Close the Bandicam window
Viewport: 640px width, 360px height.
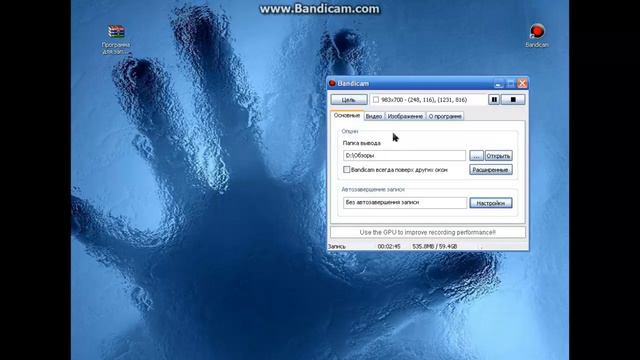pyautogui.click(x=522, y=84)
